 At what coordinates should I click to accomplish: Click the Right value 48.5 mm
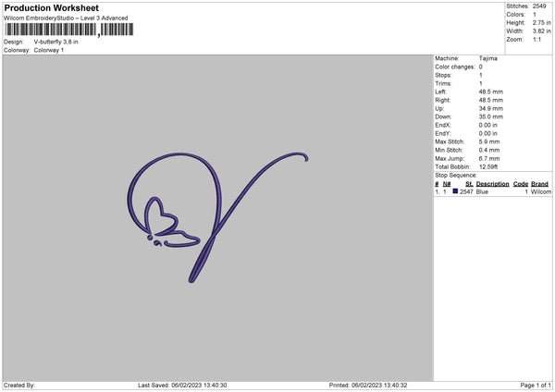click(x=491, y=100)
